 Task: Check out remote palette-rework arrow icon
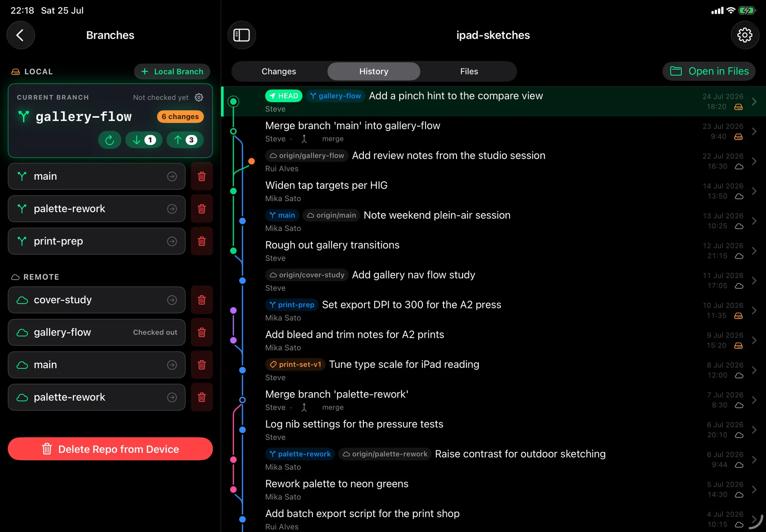tap(172, 397)
